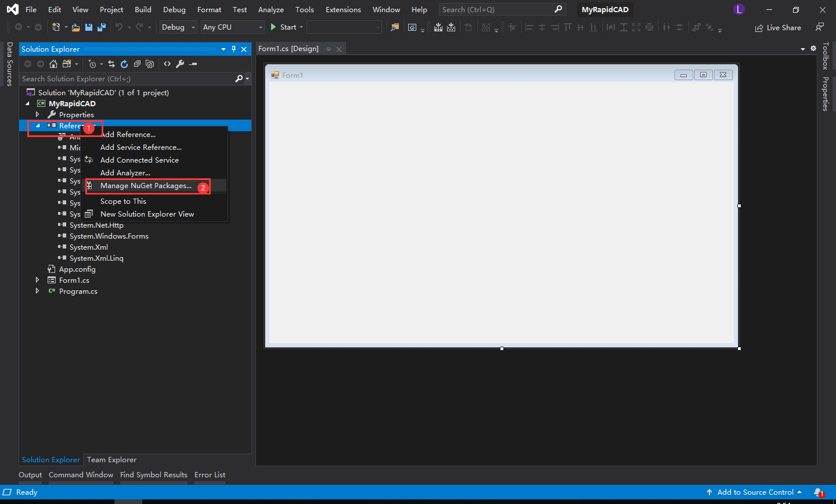The image size is (836, 504).
Task: Toggle the pin on Form1.cs [Design] tab
Action: [x=328, y=49]
